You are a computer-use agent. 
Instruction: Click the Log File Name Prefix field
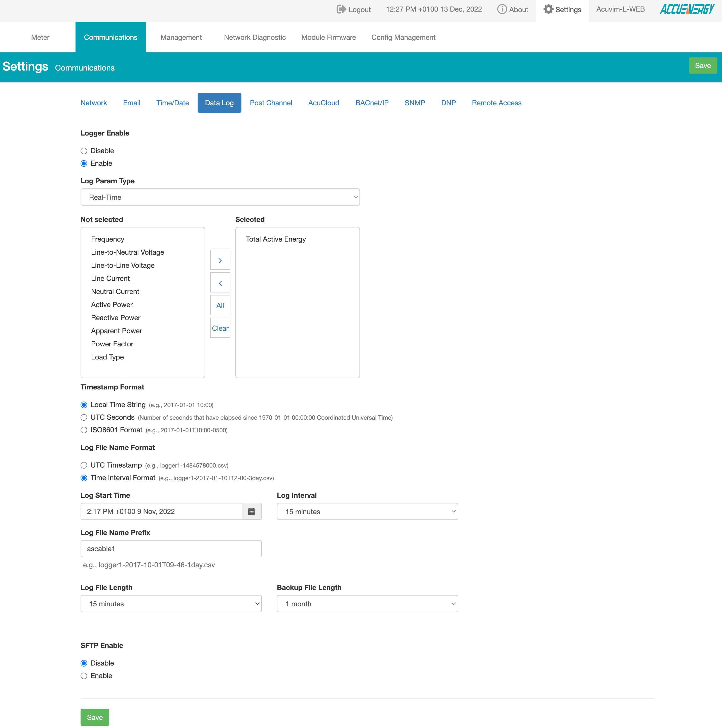[171, 549]
